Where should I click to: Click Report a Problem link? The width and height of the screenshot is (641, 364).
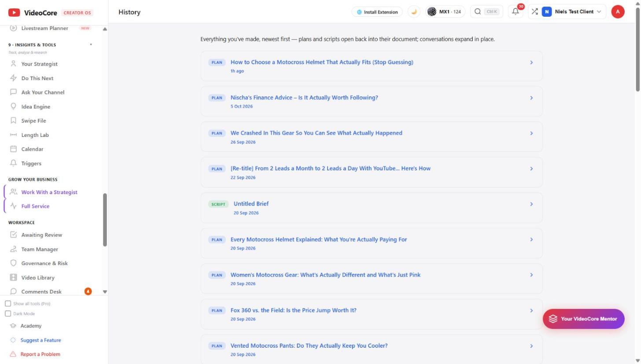[x=40, y=354]
